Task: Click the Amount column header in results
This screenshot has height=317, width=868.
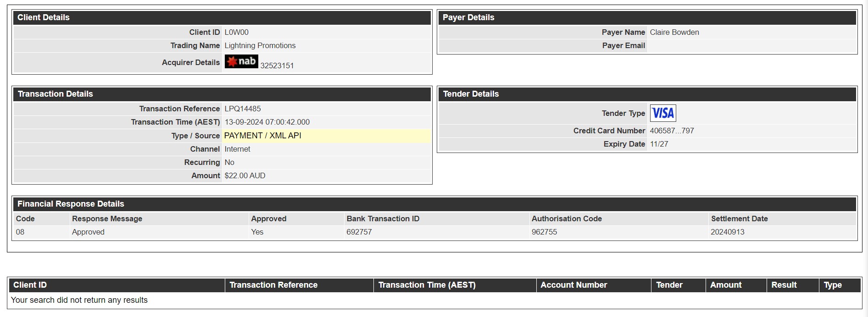Action: coord(736,285)
